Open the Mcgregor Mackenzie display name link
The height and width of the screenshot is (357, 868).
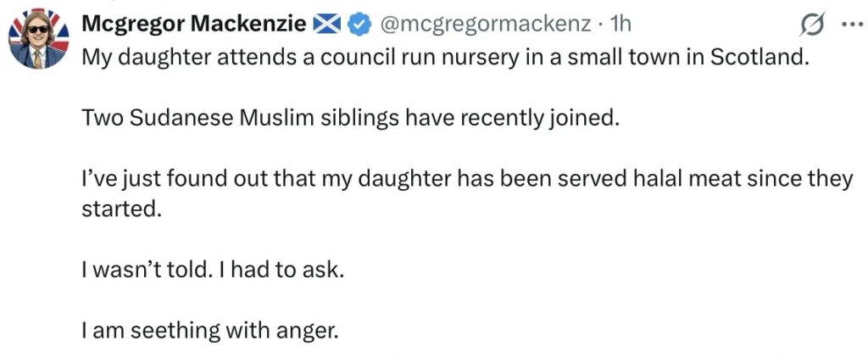tap(194, 25)
